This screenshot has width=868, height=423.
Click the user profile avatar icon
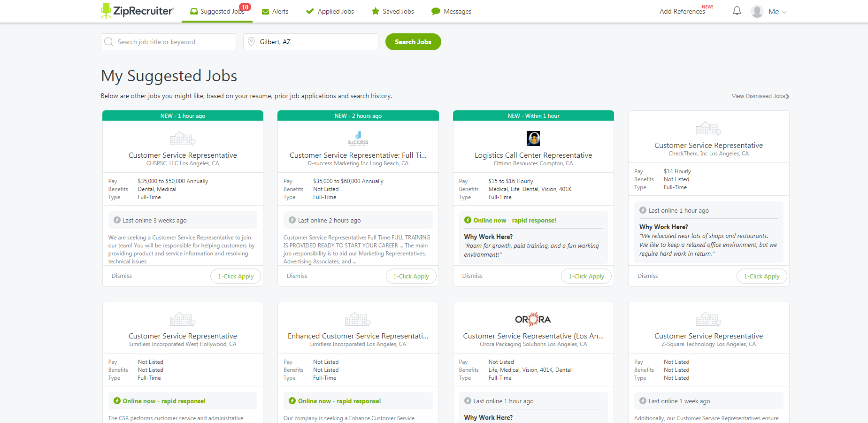pos(757,11)
